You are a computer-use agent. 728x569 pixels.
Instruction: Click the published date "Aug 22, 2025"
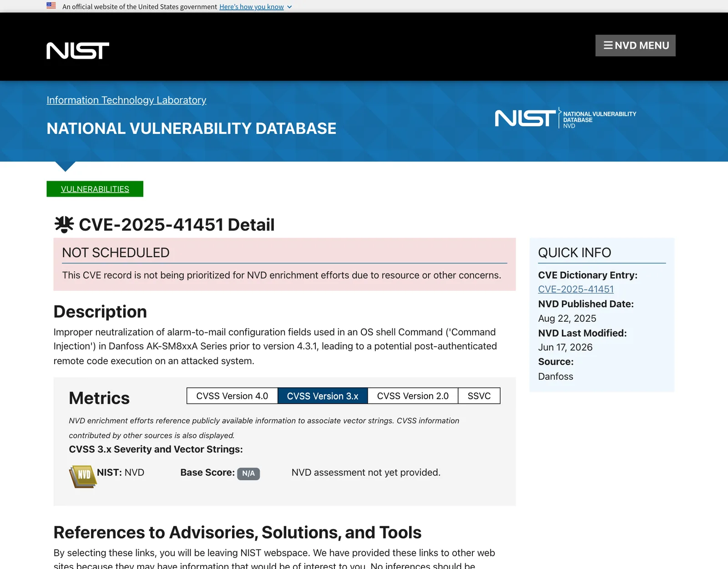pyautogui.click(x=567, y=319)
